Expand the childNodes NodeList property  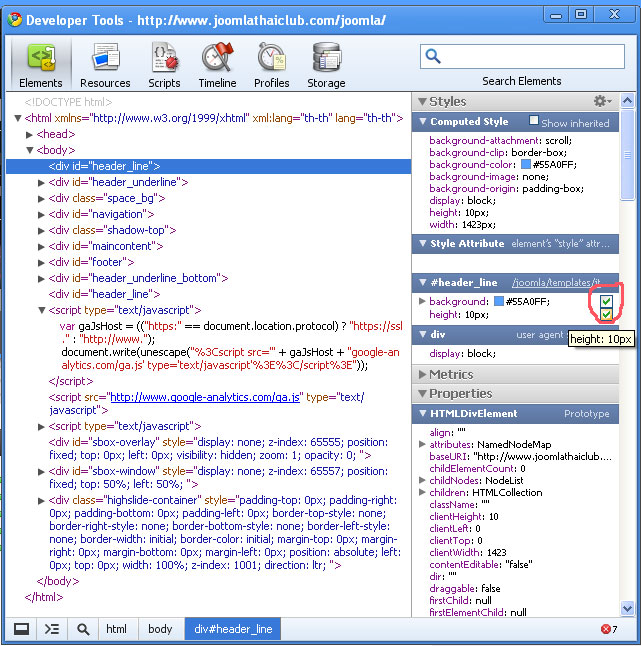click(422, 480)
